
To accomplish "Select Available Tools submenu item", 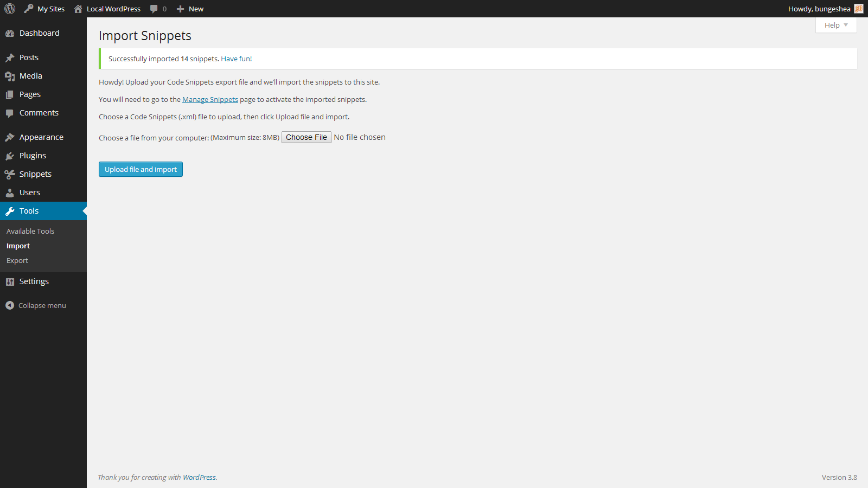I will [30, 231].
